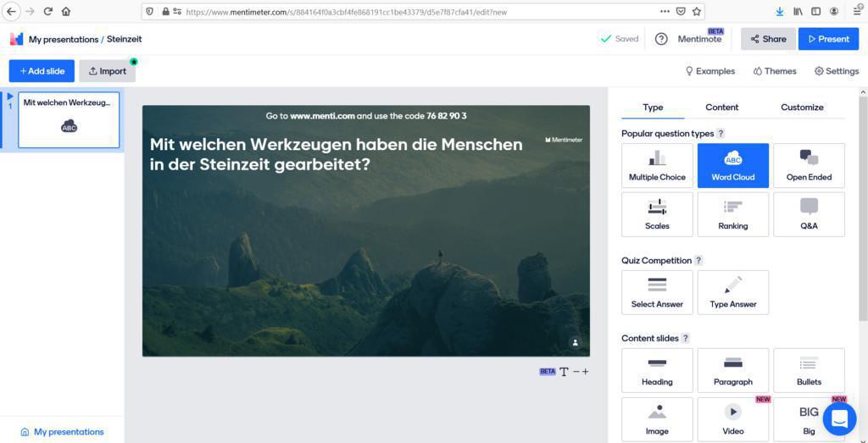
Task: Open the help question mark icon
Action: 661,39
